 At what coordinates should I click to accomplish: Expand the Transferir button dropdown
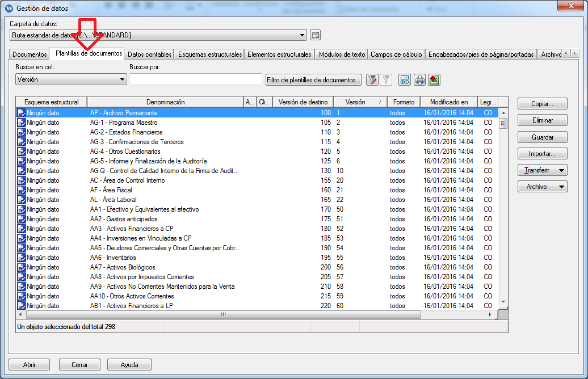pyautogui.click(x=561, y=170)
